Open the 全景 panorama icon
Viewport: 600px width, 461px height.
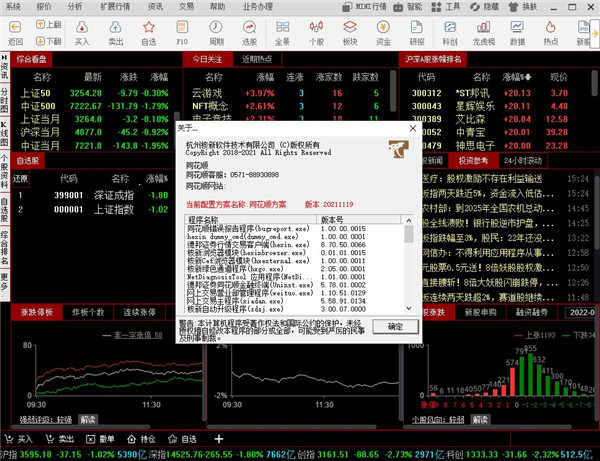click(x=282, y=27)
